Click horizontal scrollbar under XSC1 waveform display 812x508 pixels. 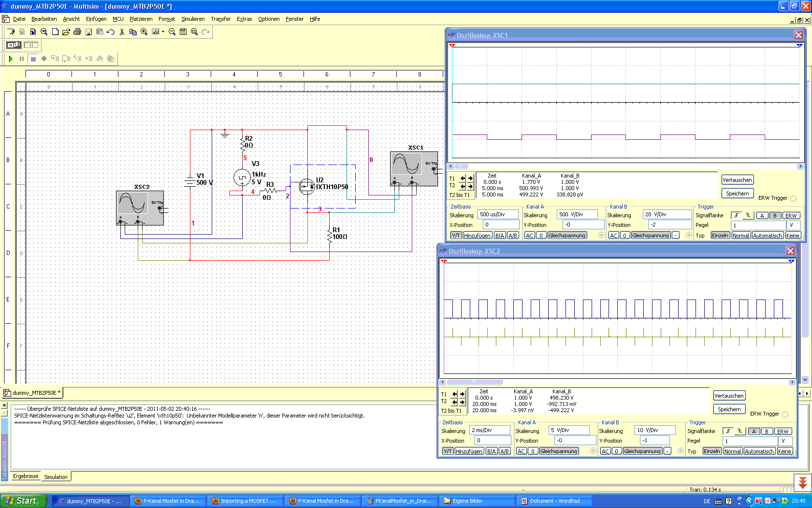pyautogui.click(x=625, y=166)
